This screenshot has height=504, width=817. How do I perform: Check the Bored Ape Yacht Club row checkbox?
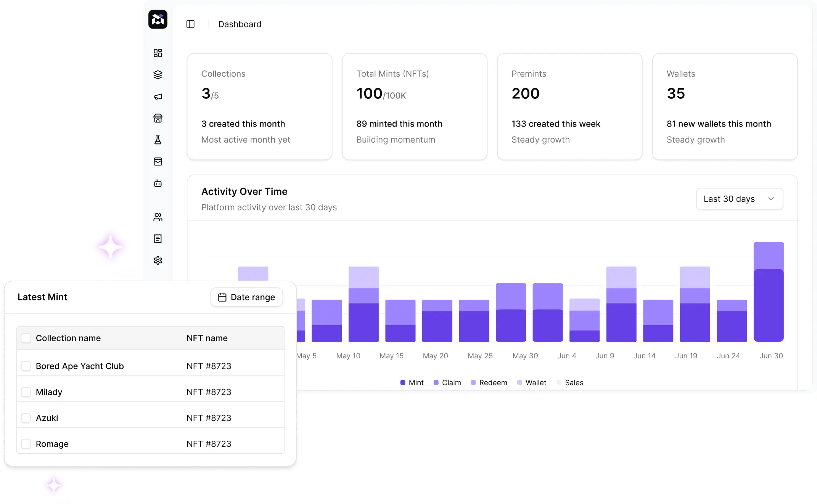pos(26,366)
